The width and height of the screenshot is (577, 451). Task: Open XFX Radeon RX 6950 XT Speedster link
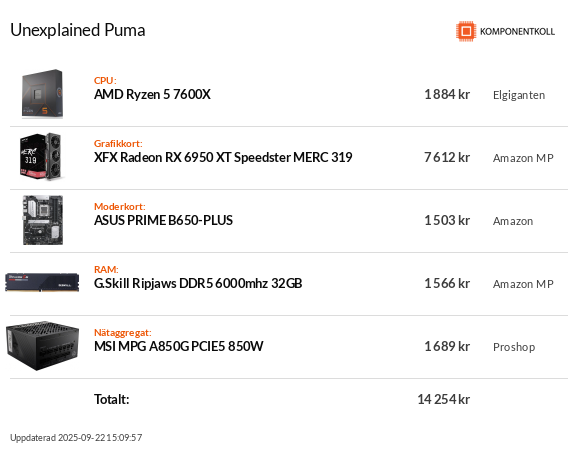[223, 157]
